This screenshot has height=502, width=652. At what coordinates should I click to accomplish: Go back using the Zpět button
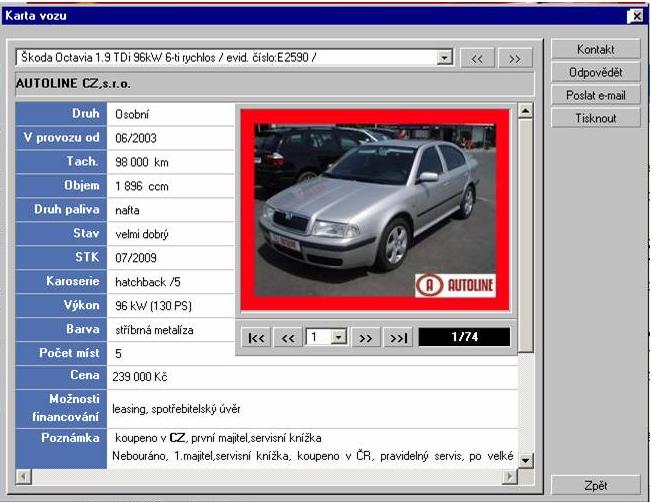[x=595, y=485]
